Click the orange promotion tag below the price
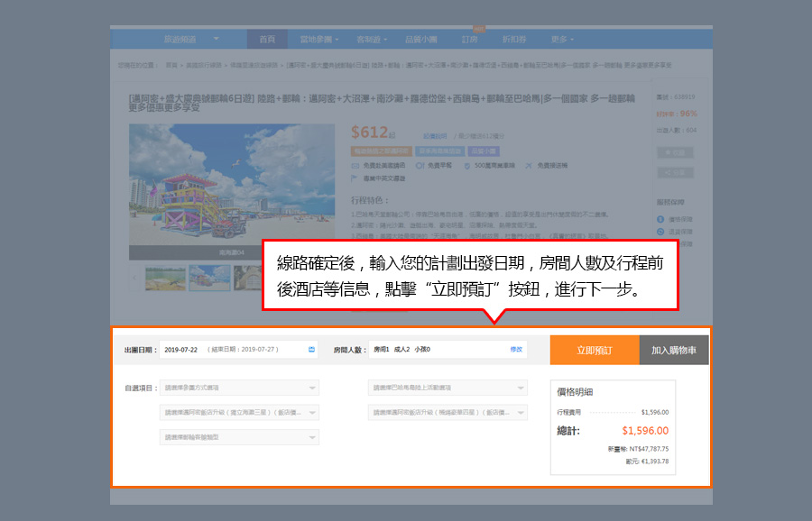This screenshot has width=812, height=521. pyautogui.click(x=381, y=151)
